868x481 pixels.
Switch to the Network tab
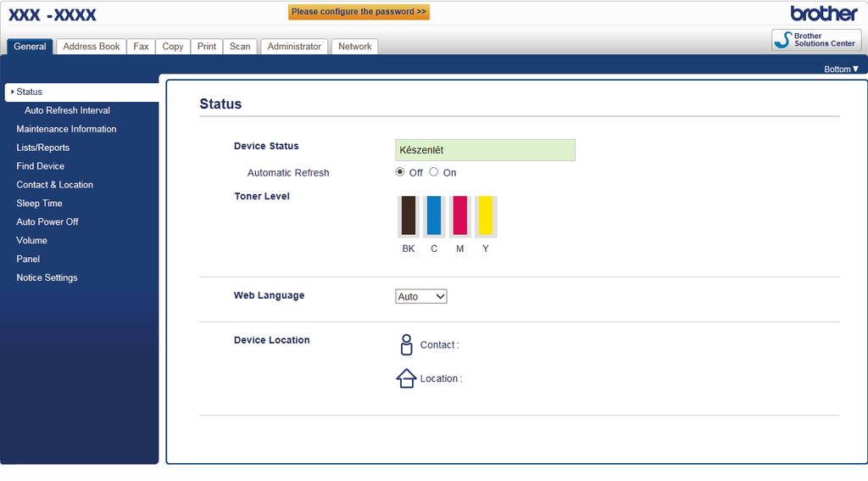[355, 47]
